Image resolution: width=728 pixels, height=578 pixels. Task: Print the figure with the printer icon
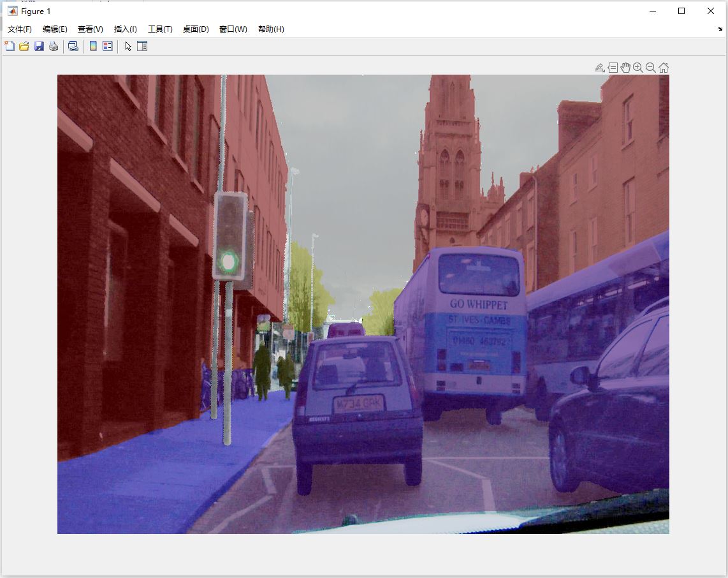point(54,46)
